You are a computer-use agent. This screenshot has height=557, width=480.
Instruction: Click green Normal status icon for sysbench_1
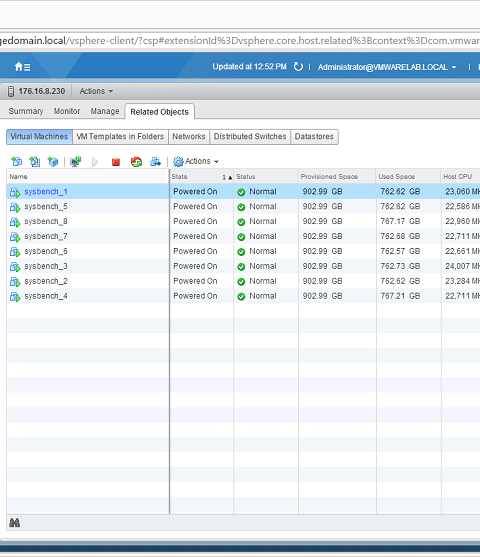[241, 192]
